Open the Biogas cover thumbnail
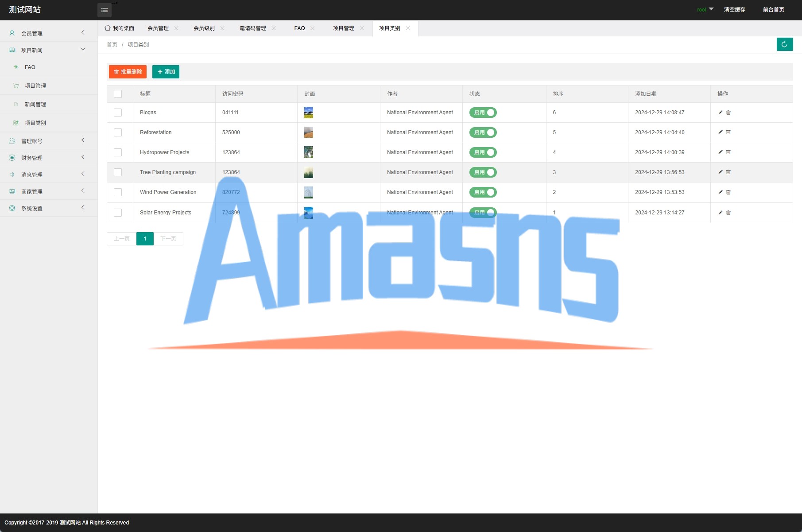 pos(309,113)
